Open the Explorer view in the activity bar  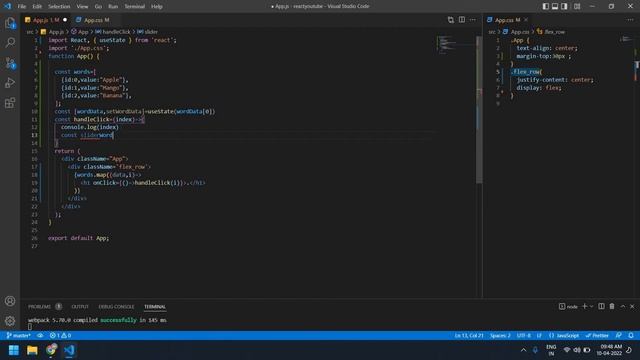pos(10,23)
